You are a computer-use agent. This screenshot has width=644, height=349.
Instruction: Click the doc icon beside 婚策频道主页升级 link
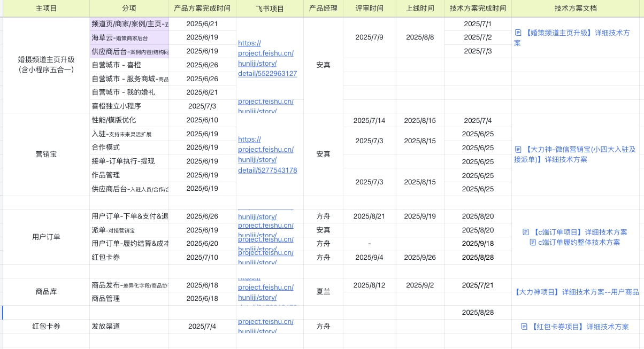coord(518,33)
